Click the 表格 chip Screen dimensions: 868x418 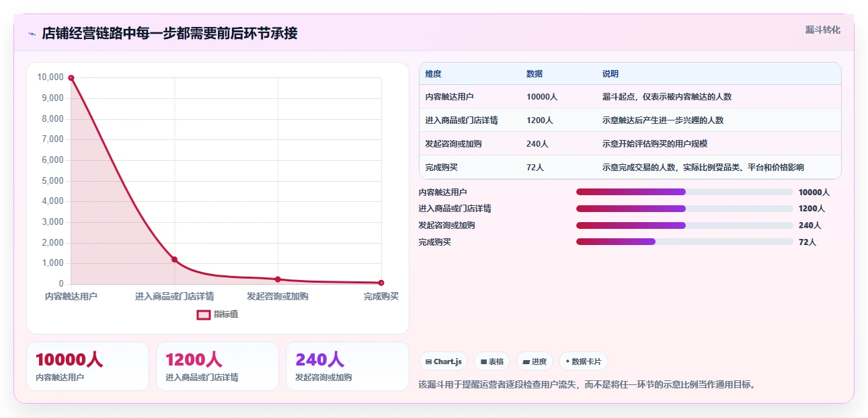(492, 361)
